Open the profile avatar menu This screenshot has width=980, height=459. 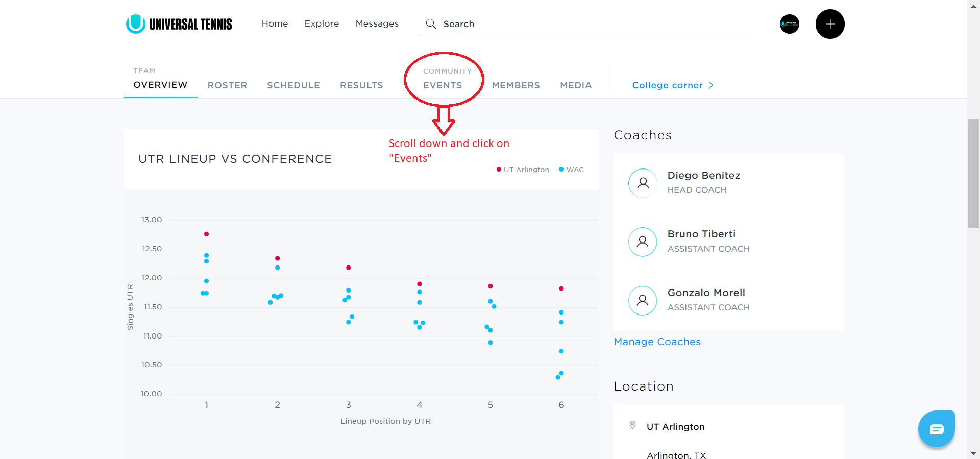tap(789, 24)
